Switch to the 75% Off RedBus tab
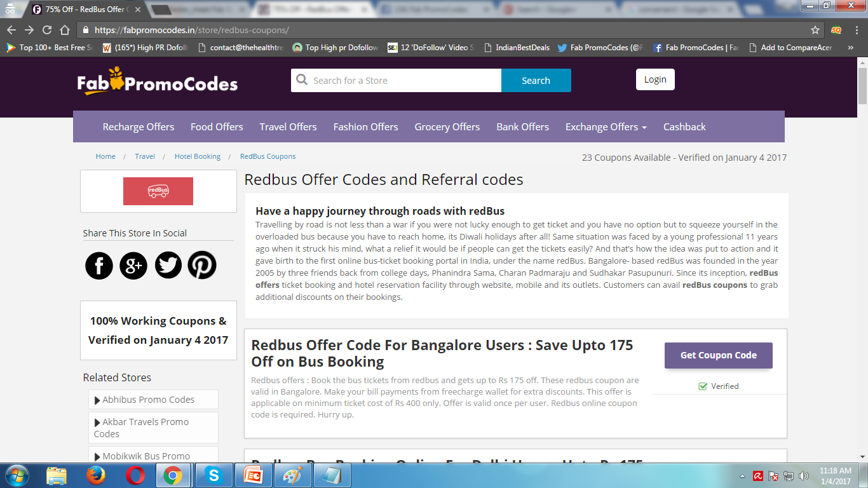Image resolution: width=868 pixels, height=488 pixels. [86, 10]
